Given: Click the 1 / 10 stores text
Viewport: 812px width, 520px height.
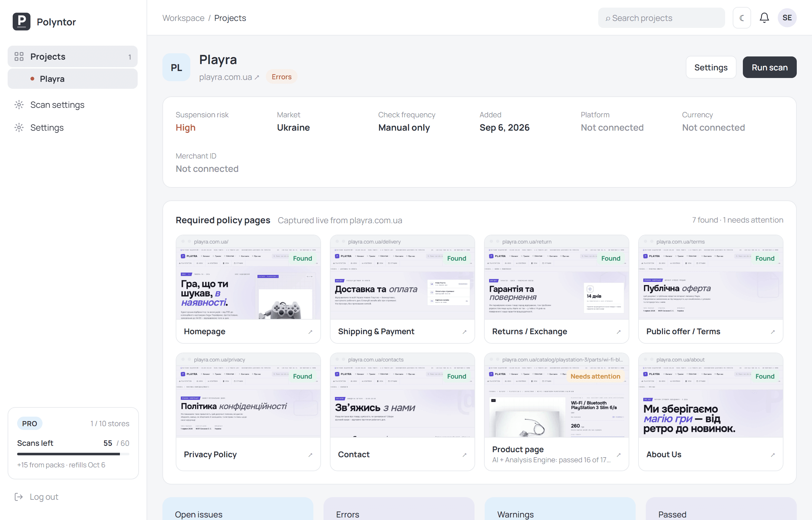Looking at the screenshot, I should [110, 423].
